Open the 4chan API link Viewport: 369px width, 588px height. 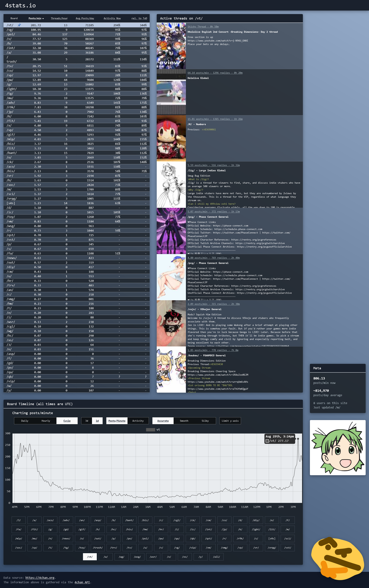click(82, 582)
